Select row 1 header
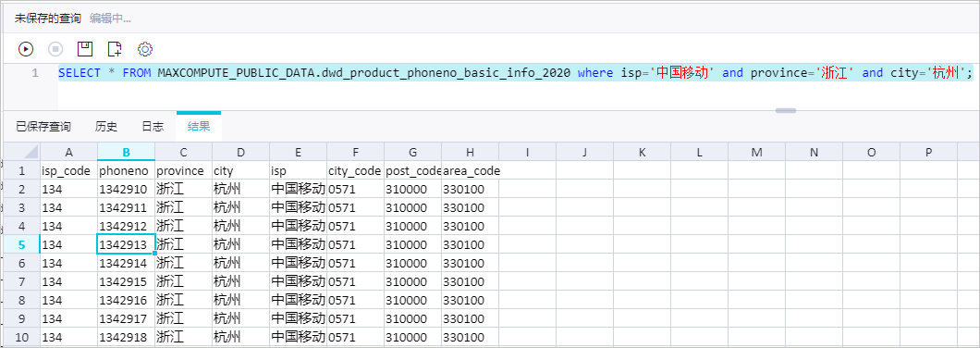Image resolution: width=980 pixels, height=348 pixels. point(22,170)
